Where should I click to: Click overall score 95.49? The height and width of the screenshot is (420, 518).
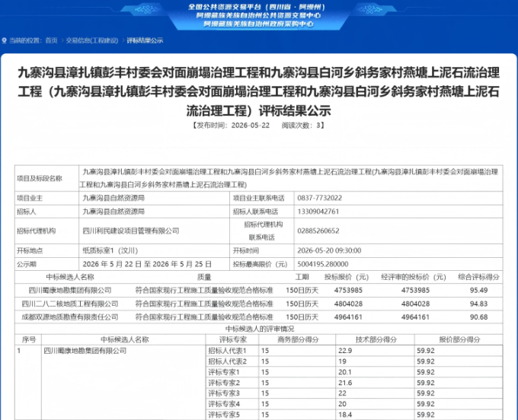coord(478,291)
